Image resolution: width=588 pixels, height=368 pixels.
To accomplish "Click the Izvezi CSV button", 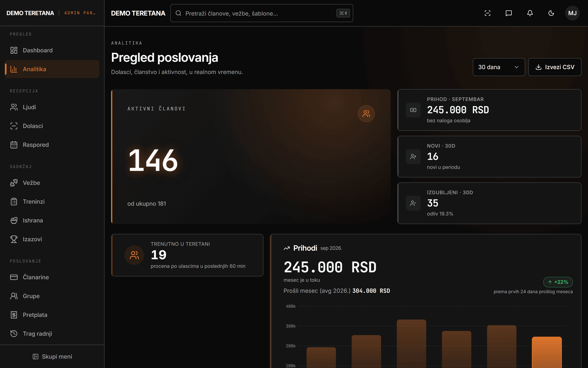I will (555, 67).
